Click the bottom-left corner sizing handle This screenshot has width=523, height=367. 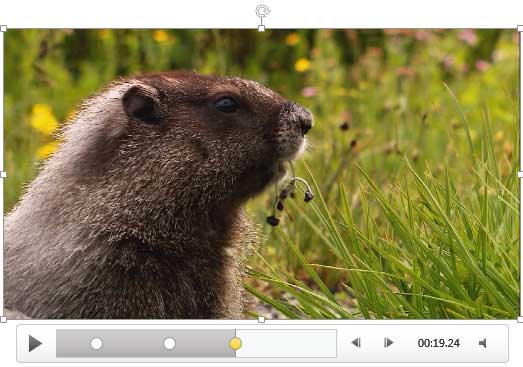tap(3, 320)
